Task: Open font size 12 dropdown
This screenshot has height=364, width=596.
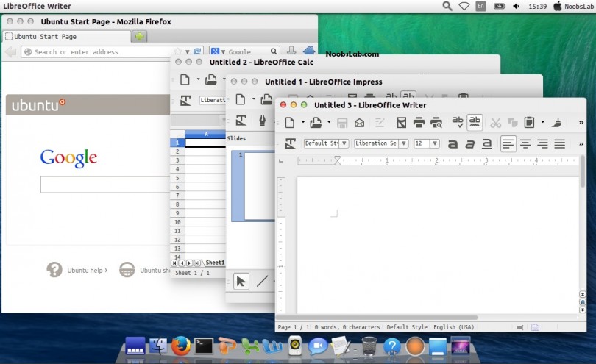Action: (x=435, y=143)
